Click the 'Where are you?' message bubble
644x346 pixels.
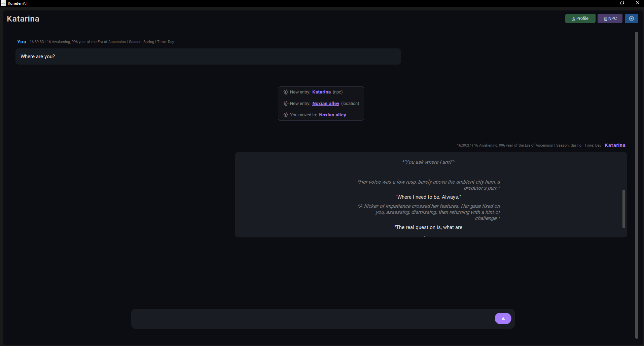[208, 56]
